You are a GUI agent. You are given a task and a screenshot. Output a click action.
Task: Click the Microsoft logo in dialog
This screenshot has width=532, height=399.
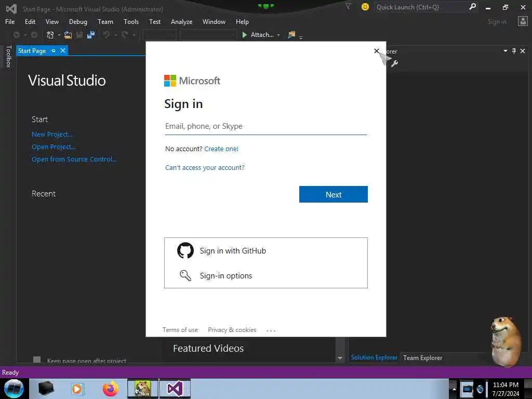pos(170,81)
